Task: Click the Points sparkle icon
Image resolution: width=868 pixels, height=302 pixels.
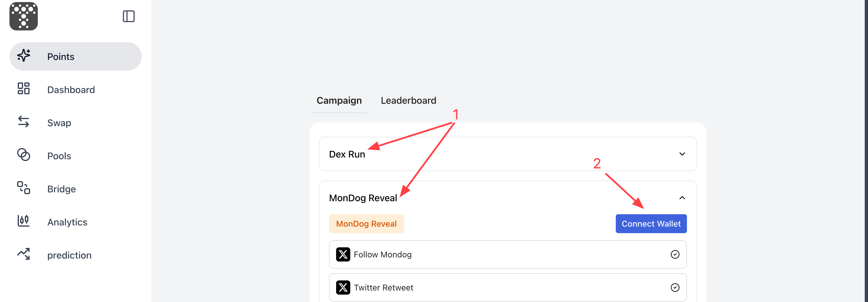Action: [x=24, y=56]
